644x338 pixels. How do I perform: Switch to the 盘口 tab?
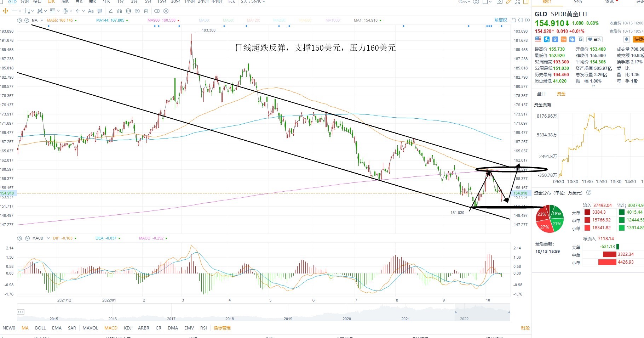pos(541,94)
